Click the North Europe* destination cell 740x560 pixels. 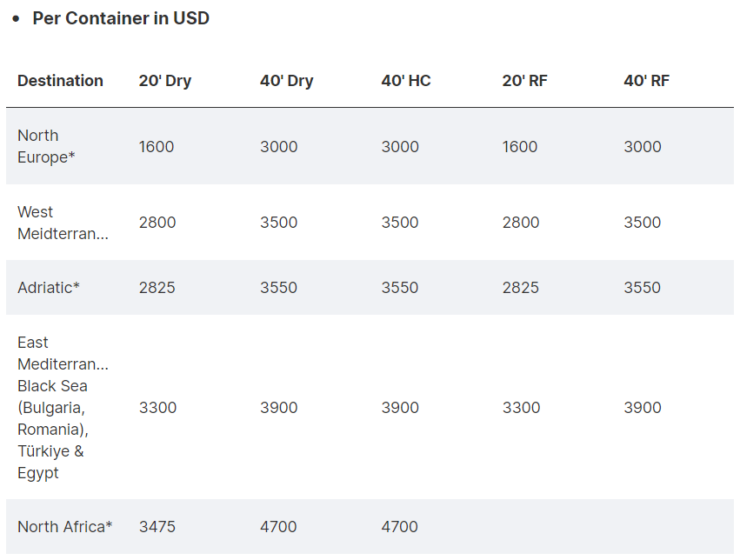(x=43, y=146)
